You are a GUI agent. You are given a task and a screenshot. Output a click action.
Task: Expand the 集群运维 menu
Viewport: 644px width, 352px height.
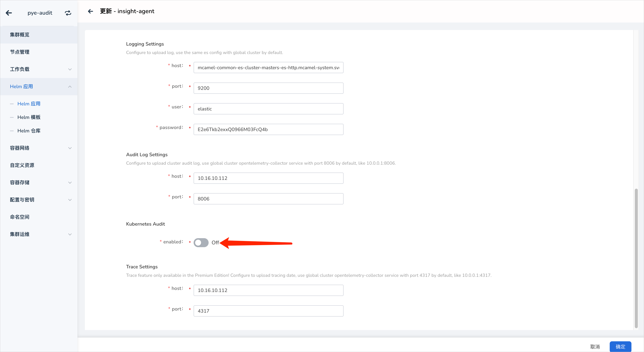tap(39, 234)
